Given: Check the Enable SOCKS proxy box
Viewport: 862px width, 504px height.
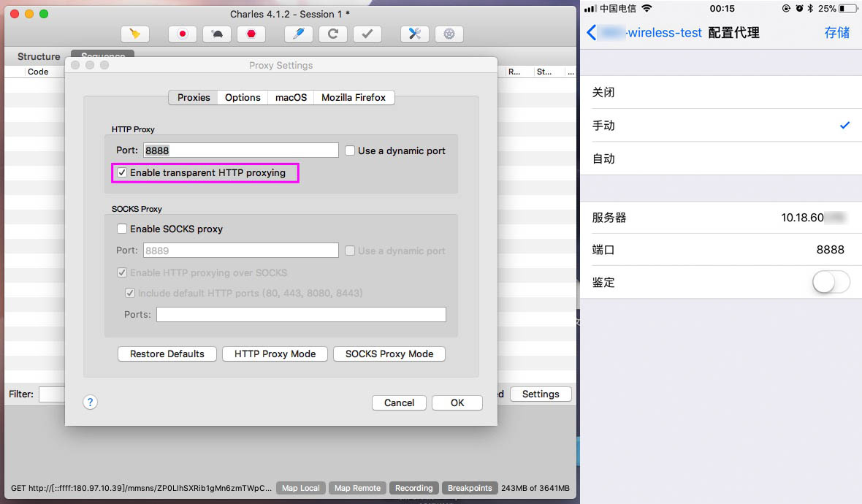Looking at the screenshot, I should pyautogui.click(x=122, y=229).
